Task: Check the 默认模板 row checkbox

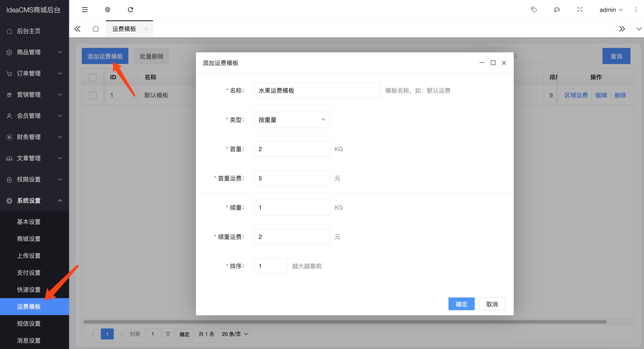Action: pos(93,95)
